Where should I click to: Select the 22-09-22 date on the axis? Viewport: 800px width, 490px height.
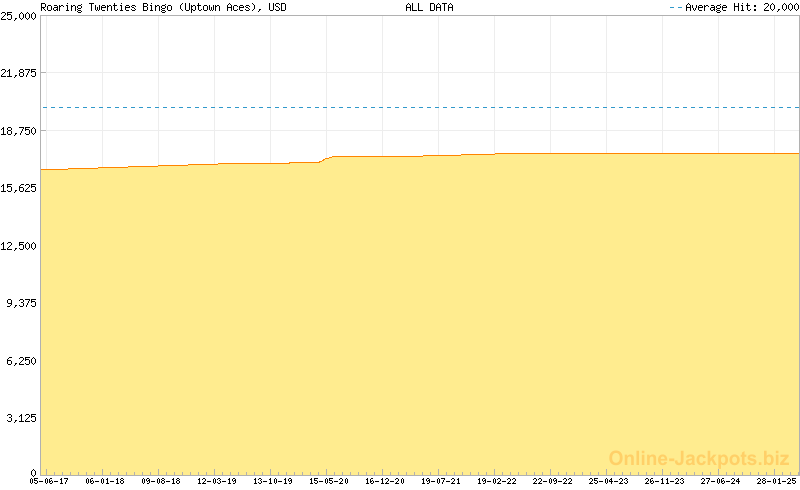[553, 481]
